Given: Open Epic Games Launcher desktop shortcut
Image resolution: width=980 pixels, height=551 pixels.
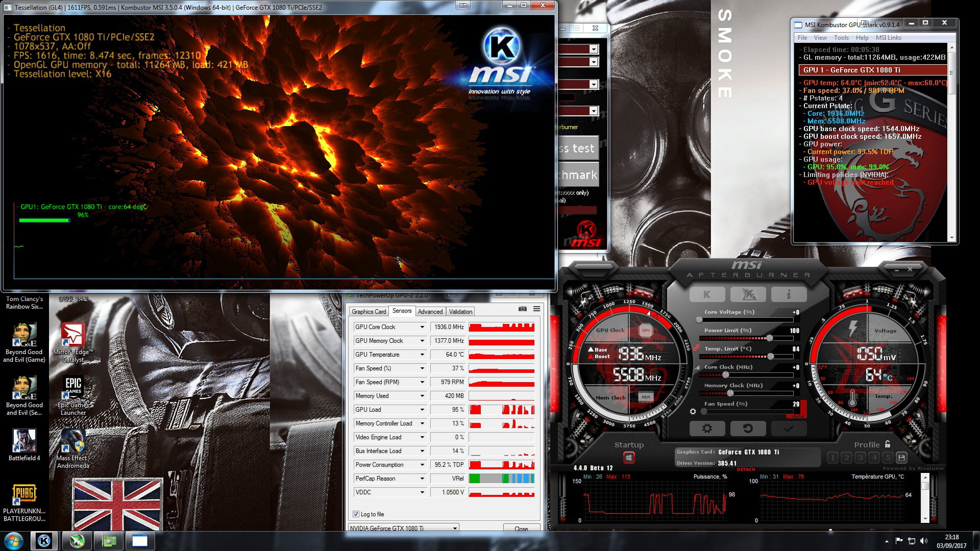Looking at the screenshot, I should 73,396.
